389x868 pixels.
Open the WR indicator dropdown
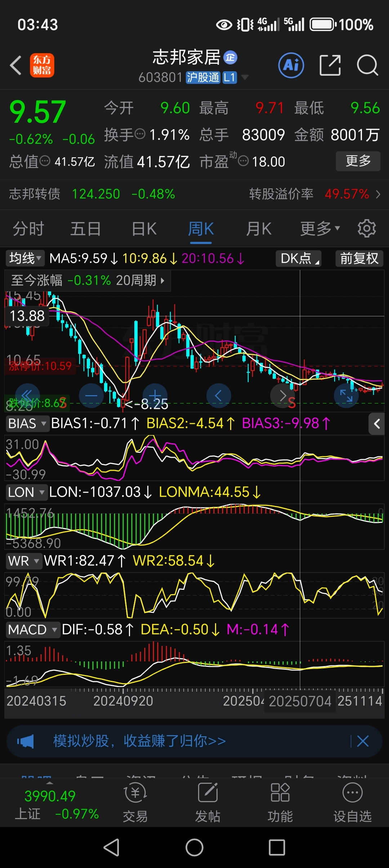[x=24, y=561]
